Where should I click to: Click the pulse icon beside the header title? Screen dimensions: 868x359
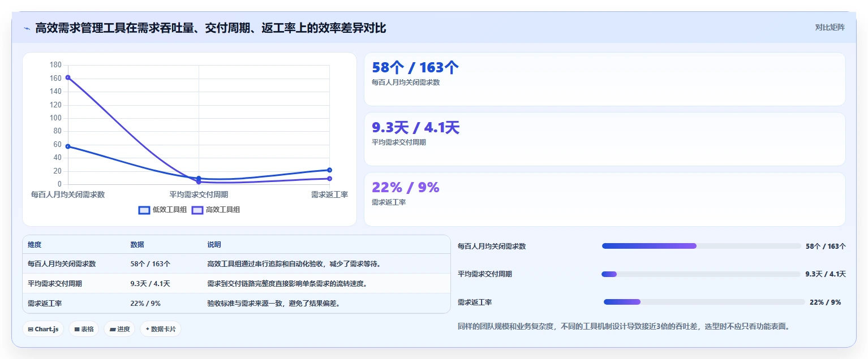pyautogui.click(x=27, y=28)
